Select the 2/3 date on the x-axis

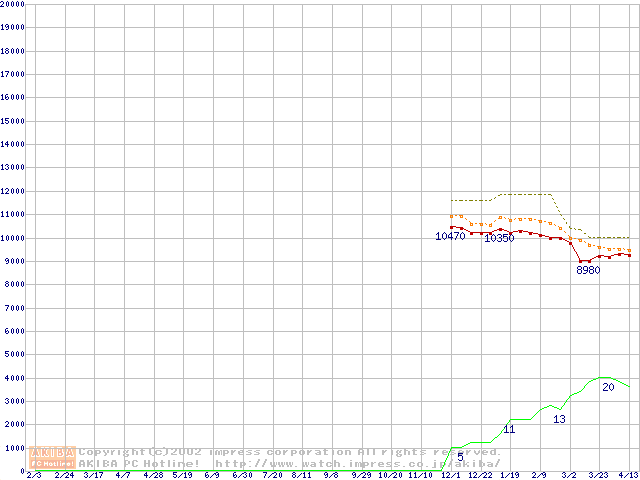(34, 475)
